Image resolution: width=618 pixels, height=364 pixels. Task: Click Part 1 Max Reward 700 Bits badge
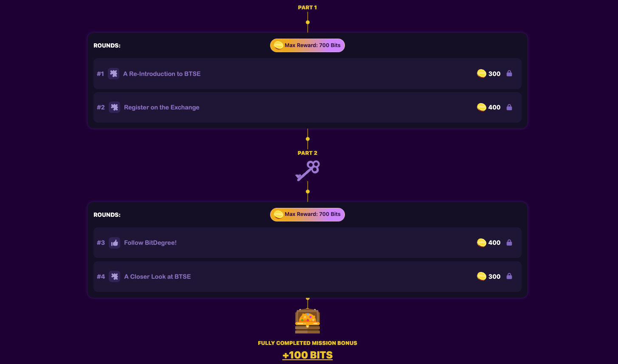pos(308,45)
